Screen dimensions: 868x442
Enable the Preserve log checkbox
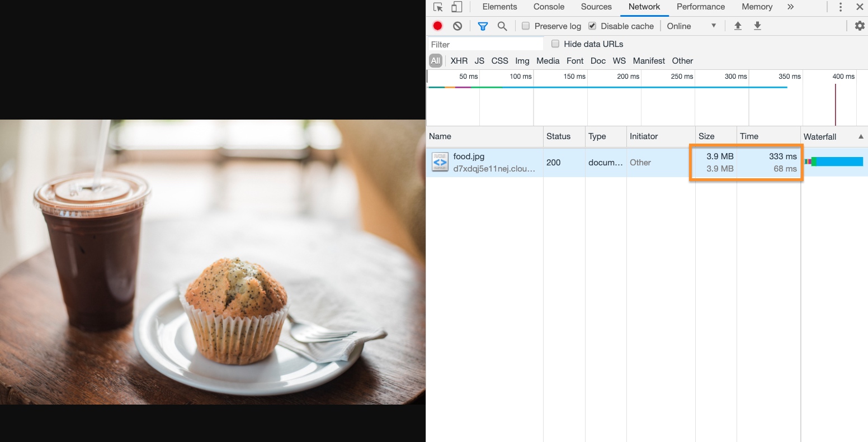click(x=526, y=26)
